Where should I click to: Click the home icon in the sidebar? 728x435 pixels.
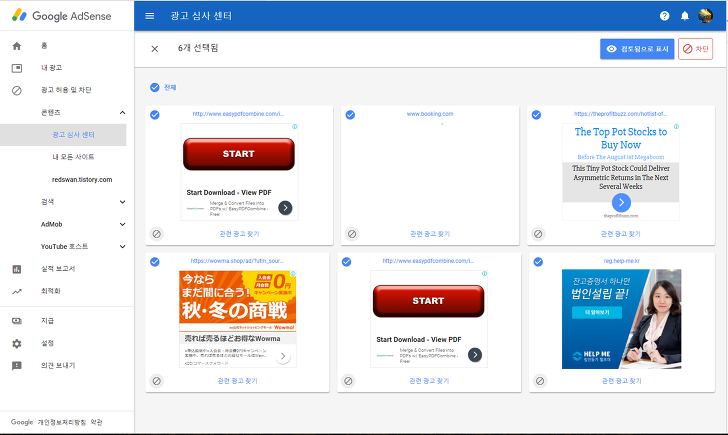pos(17,45)
